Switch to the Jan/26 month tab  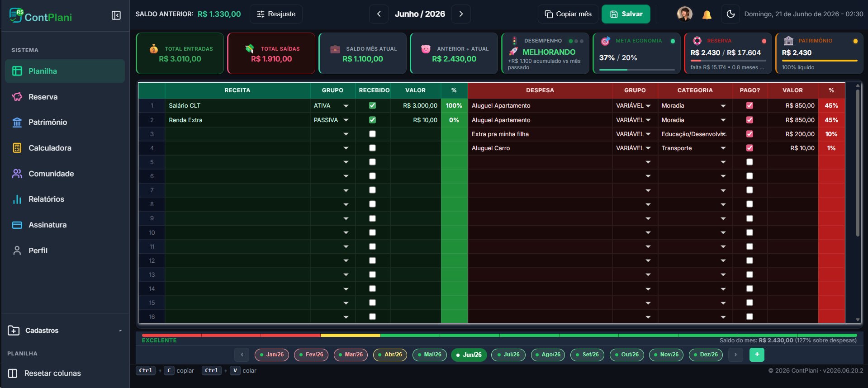tap(272, 355)
